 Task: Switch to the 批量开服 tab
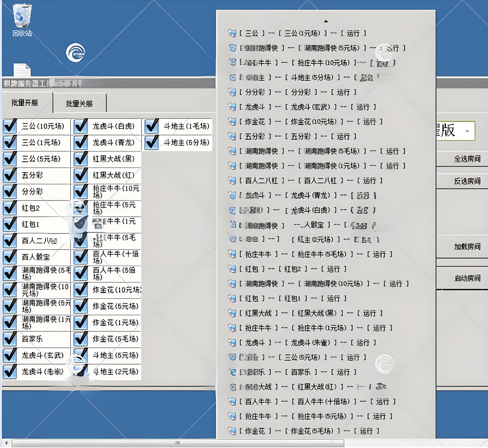point(25,103)
